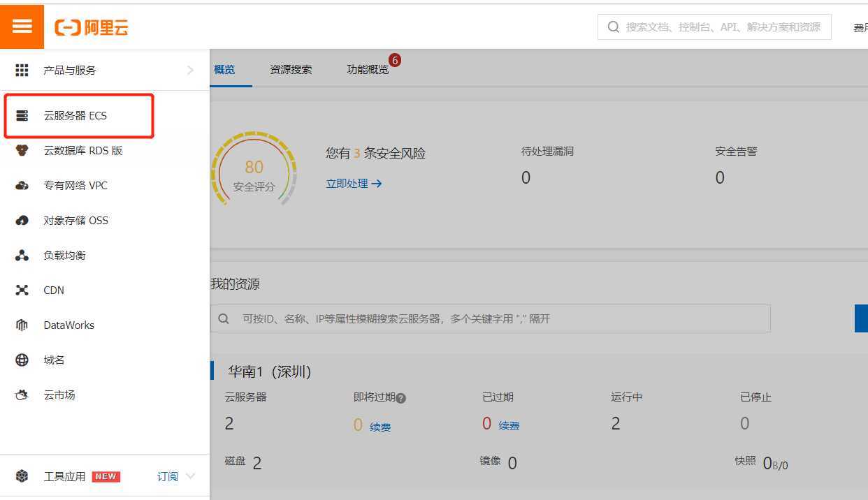Open the orange hamburger menu button
This screenshot has width=868, height=500.
click(22, 27)
